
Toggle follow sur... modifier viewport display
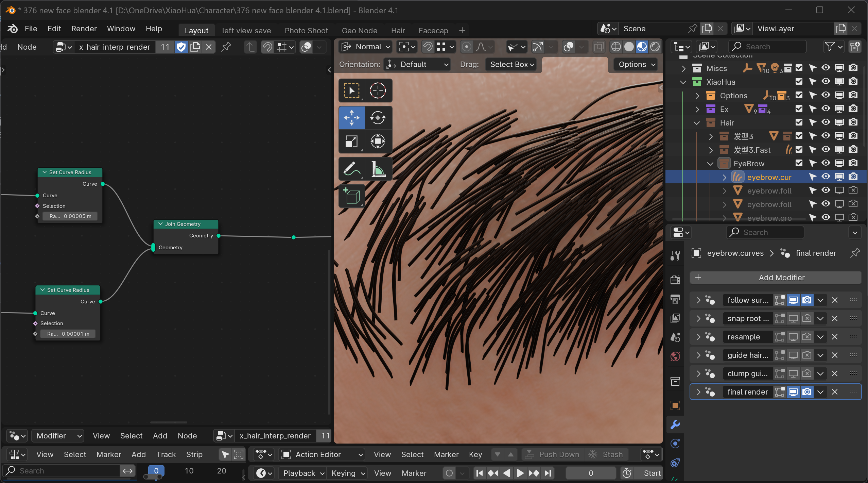pos(793,300)
